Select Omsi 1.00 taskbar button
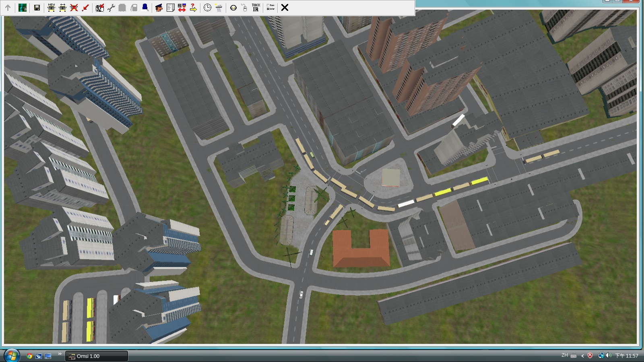The image size is (644, 362). click(x=97, y=356)
